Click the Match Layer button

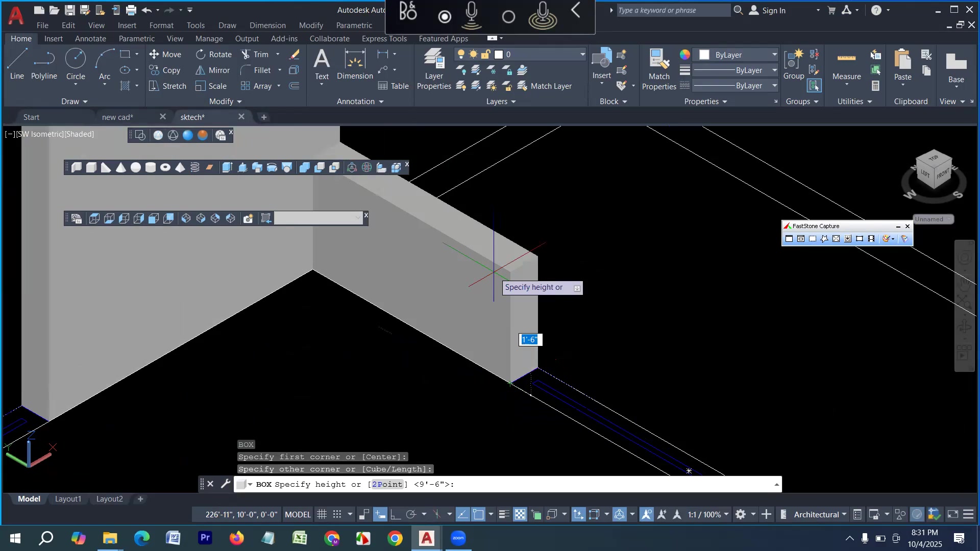click(545, 86)
